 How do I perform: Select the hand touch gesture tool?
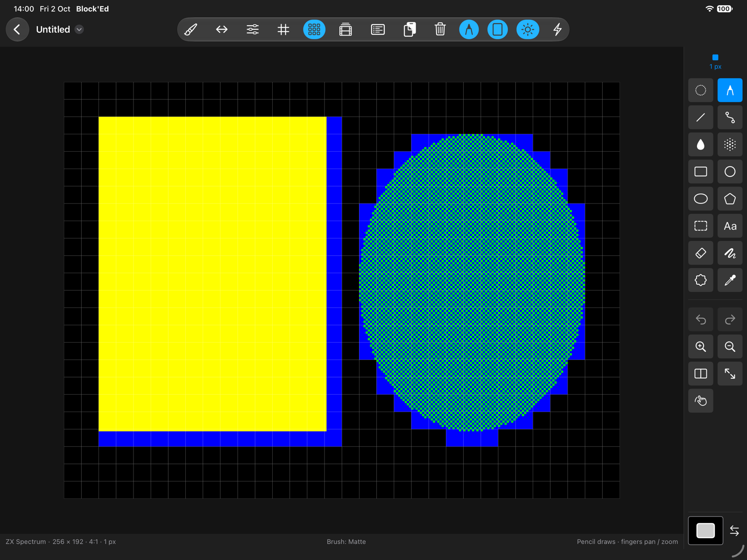point(701,400)
